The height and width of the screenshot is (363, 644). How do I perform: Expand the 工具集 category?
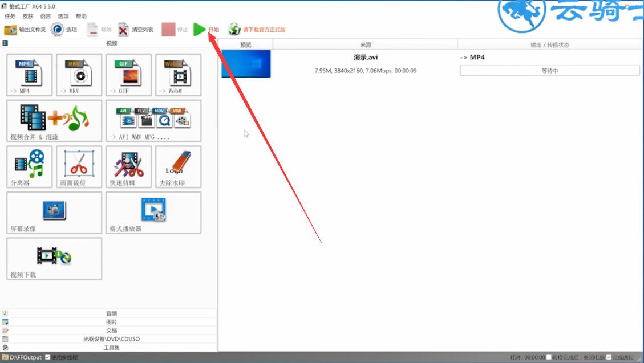click(x=109, y=348)
